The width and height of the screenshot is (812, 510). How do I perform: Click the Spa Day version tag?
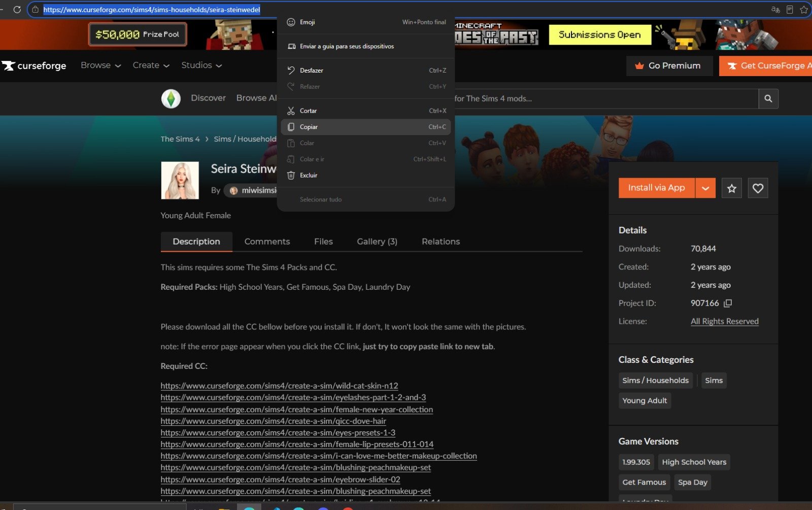tap(692, 483)
